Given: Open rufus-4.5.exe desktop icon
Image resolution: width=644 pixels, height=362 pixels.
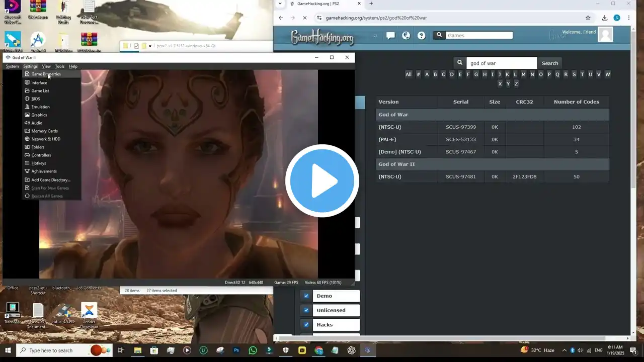Looking at the screenshot, I should tap(64, 313).
